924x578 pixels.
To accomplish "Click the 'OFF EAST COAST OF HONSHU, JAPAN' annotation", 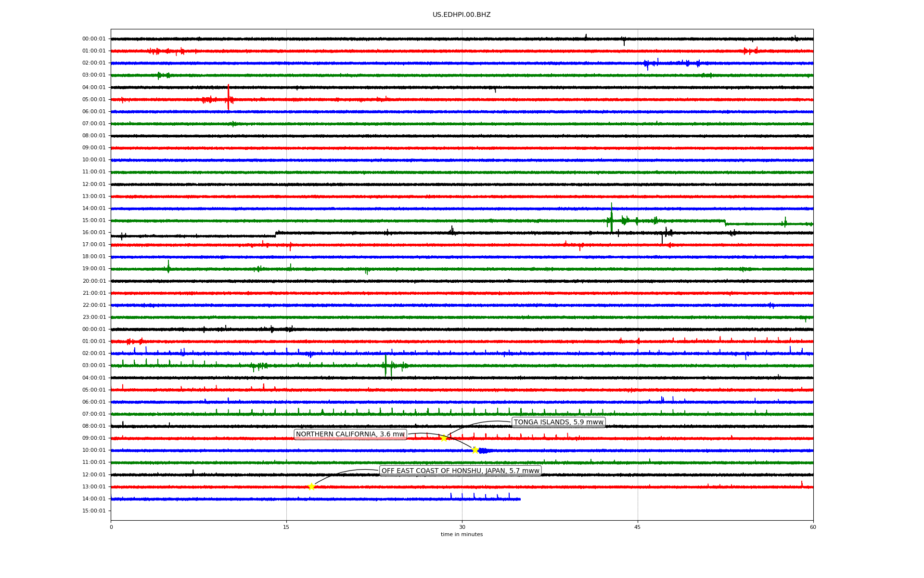I will [460, 471].
